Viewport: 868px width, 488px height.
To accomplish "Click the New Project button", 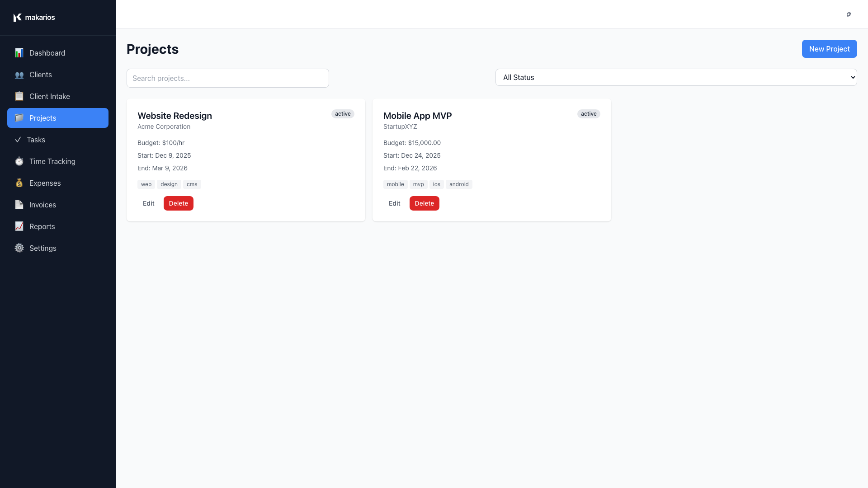I will pyautogui.click(x=829, y=49).
